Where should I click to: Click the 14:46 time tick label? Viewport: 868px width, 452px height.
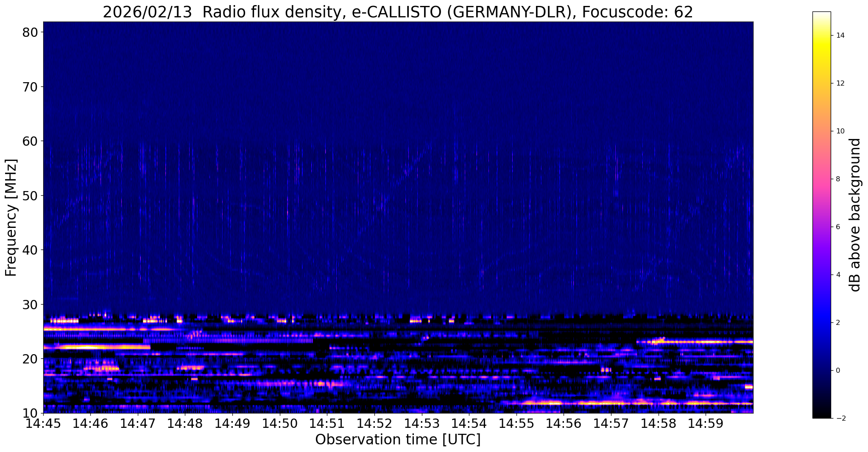(x=90, y=423)
